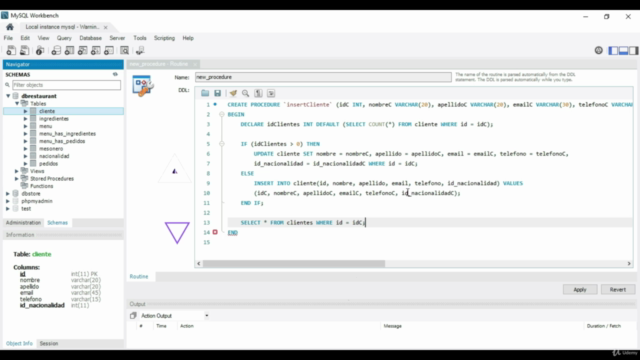Open the Query menu

(x=64, y=38)
